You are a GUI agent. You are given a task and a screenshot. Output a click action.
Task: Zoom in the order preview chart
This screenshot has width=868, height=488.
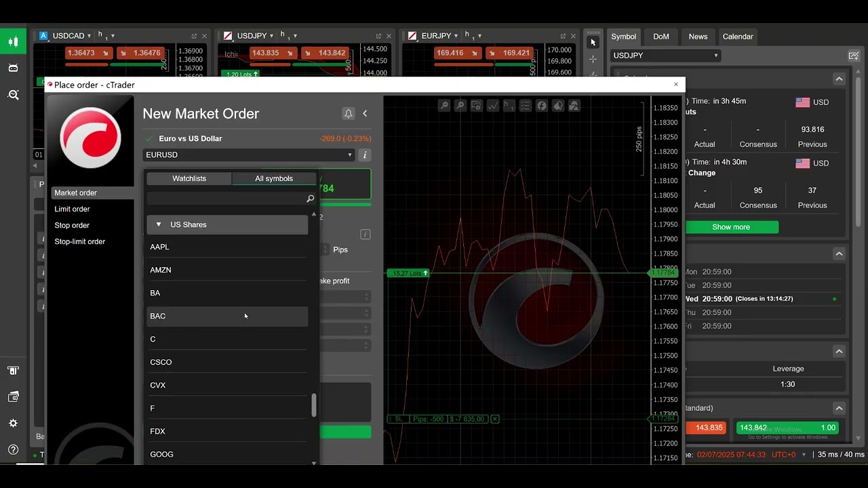(460, 106)
